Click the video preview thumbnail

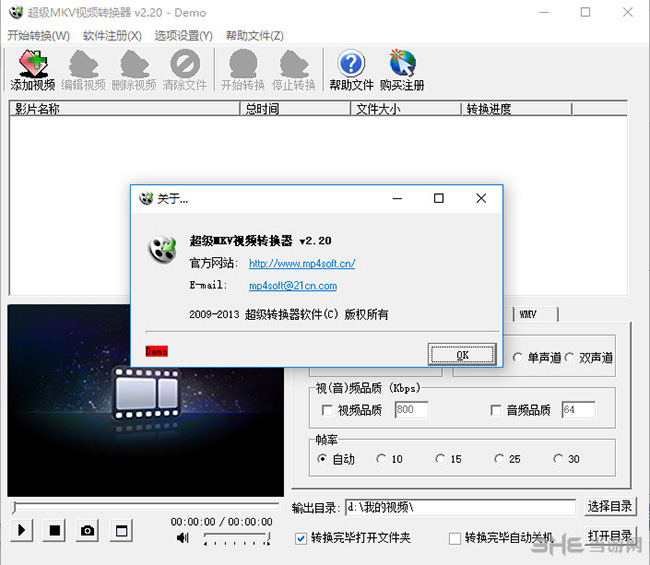[146, 400]
